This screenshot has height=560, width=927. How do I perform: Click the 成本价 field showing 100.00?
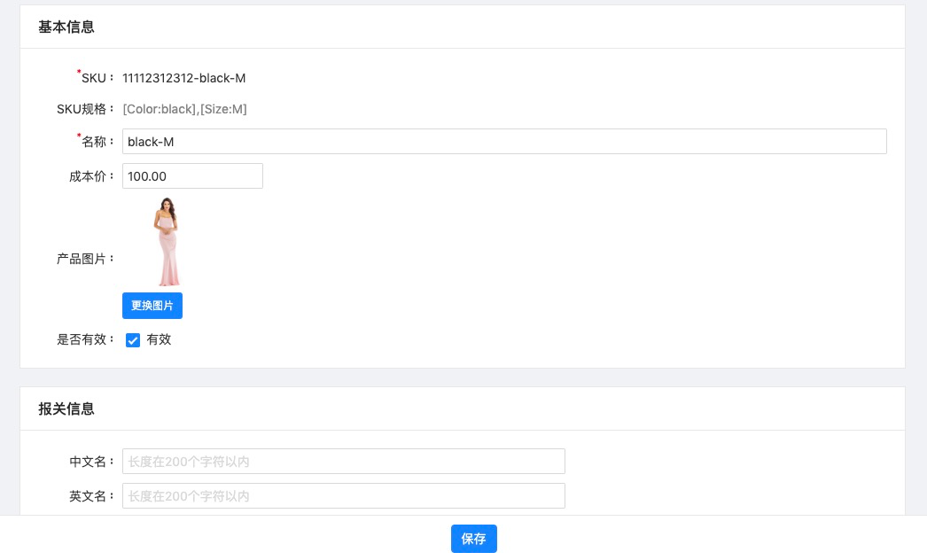click(x=192, y=176)
